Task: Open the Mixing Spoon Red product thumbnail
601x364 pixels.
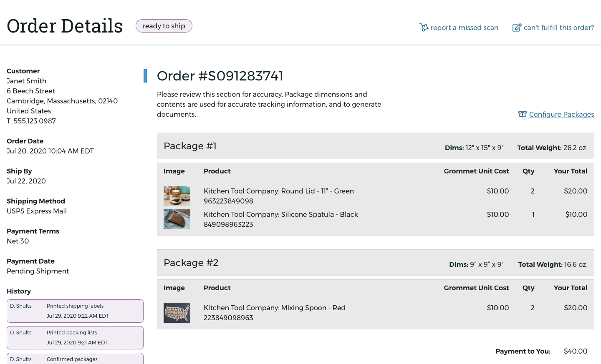Action: coord(177,313)
